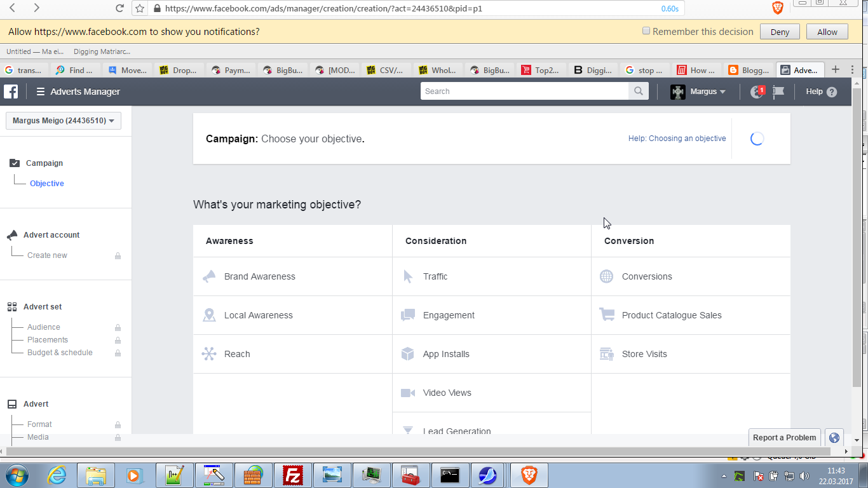
Task: Click the flag icon in header
Action: [778, 91]
